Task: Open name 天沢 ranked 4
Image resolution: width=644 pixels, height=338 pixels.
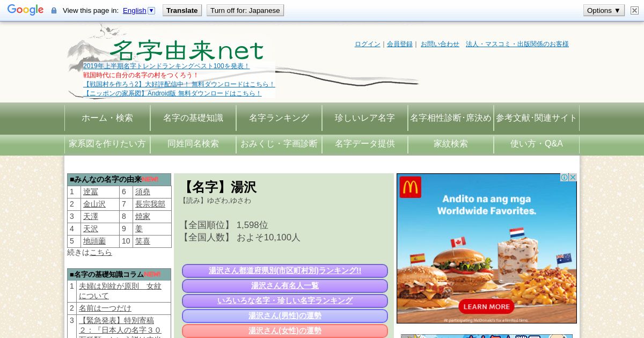Action: [91, 229]
